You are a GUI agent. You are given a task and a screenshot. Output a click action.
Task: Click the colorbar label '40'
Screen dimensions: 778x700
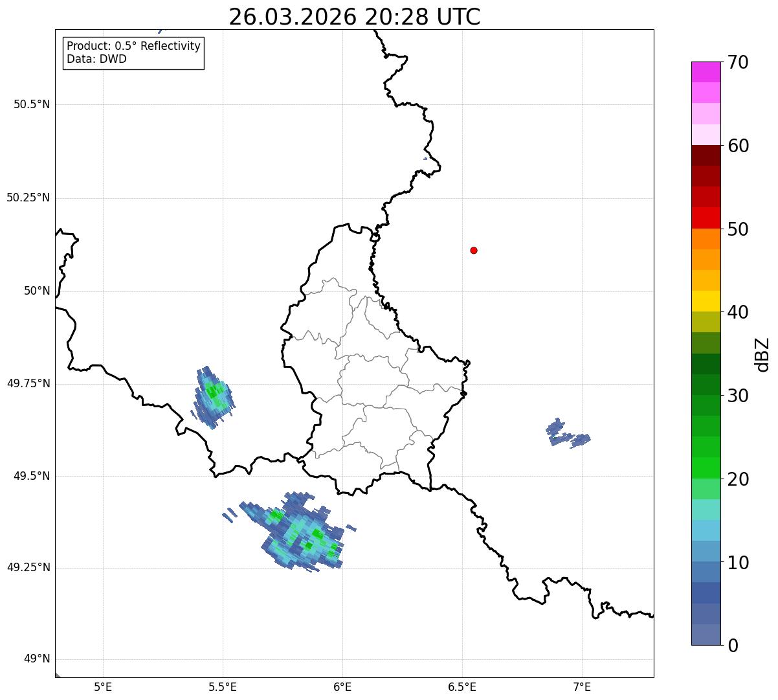738,312
